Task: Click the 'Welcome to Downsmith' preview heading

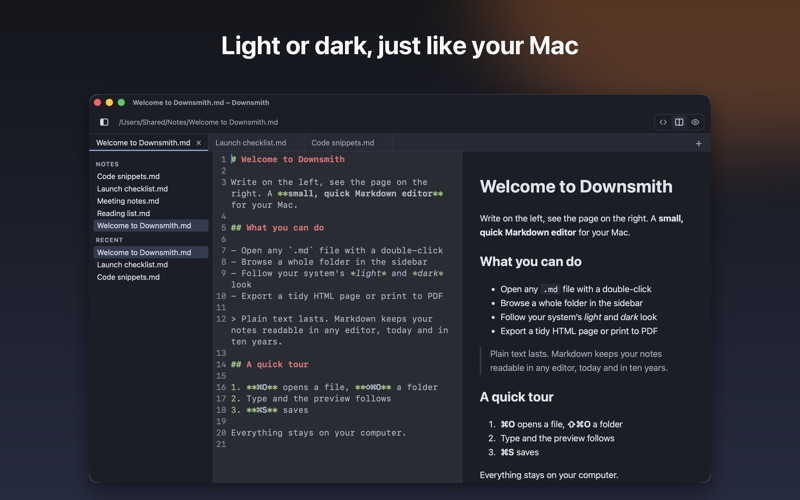Action: (576, 186)
